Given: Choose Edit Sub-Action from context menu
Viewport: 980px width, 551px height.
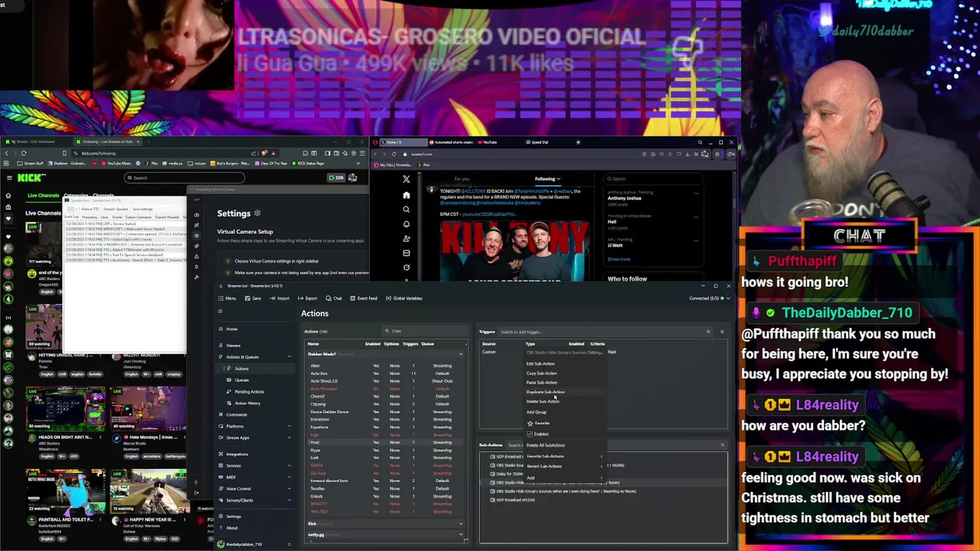Looking at the screenshot, I should 541,364.
